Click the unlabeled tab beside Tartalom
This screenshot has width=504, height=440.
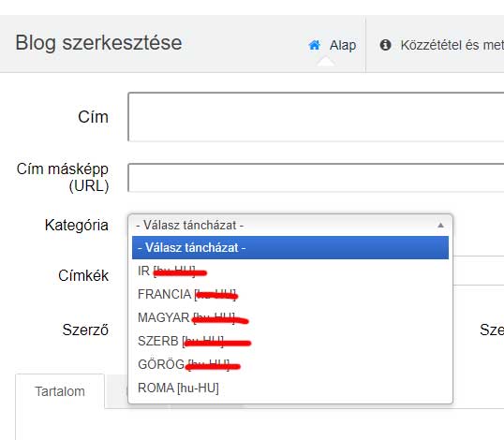coord(116,391)
